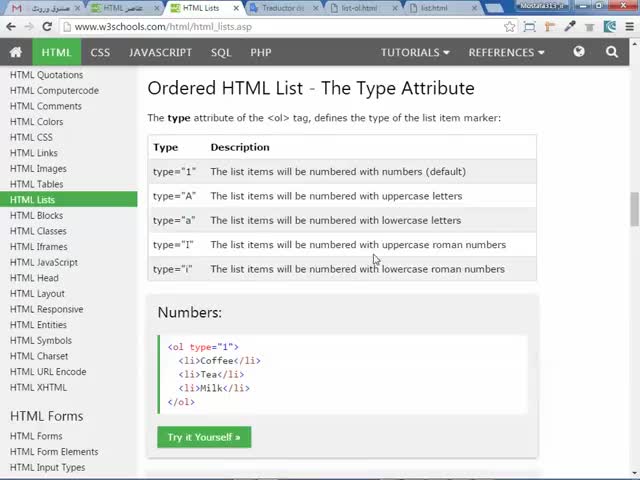Click the Try it Yourself button

click(204, 437)
